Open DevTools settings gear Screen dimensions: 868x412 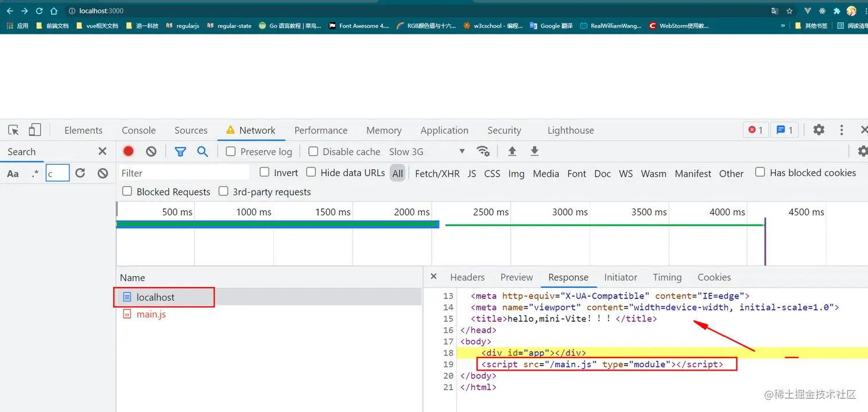tap(819, 130)
